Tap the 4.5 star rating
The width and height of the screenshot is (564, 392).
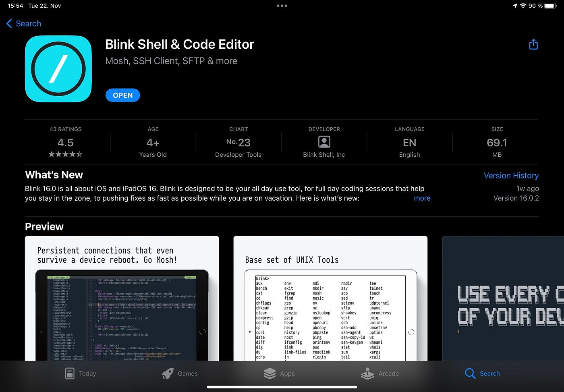point(66,143)
